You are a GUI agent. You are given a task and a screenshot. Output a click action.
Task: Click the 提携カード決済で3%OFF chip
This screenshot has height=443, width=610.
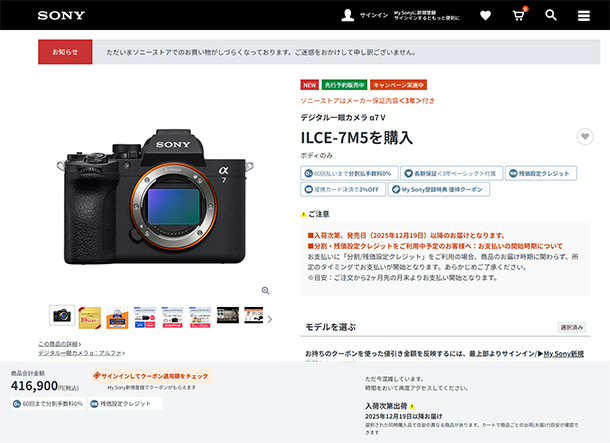tap(343, 189)
